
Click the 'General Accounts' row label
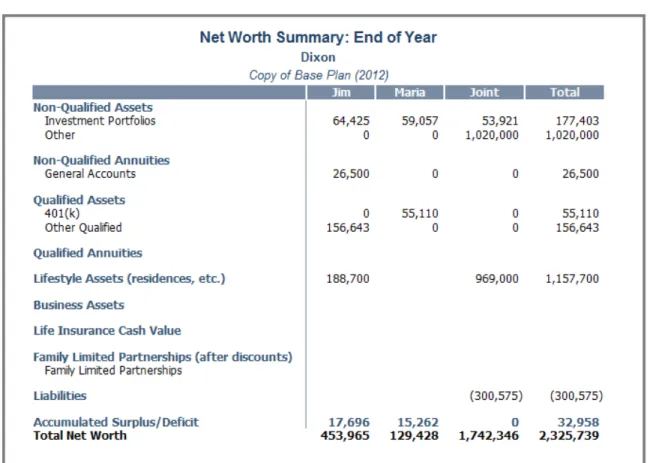[x=90, y=174]
